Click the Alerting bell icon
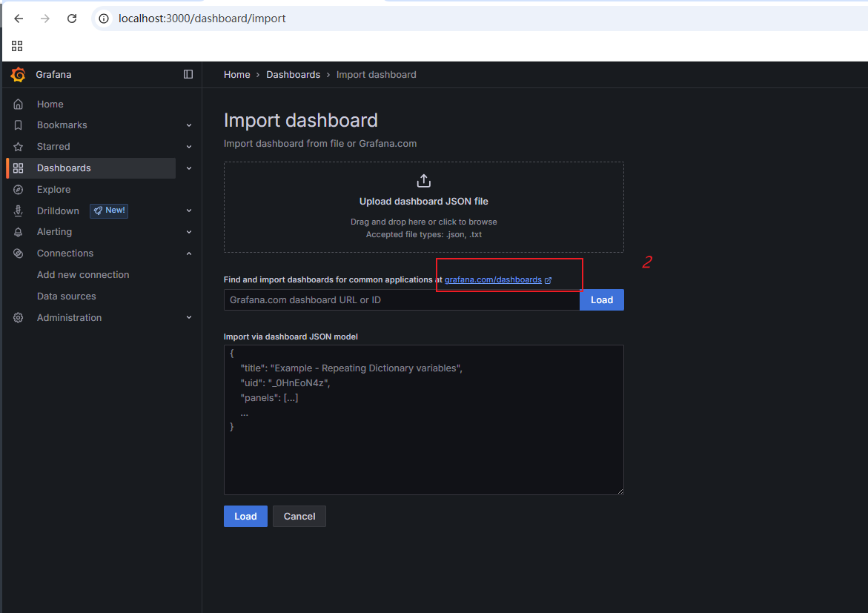Image resolution: width=868 pixels, height=613 pixels. (19, 232)
